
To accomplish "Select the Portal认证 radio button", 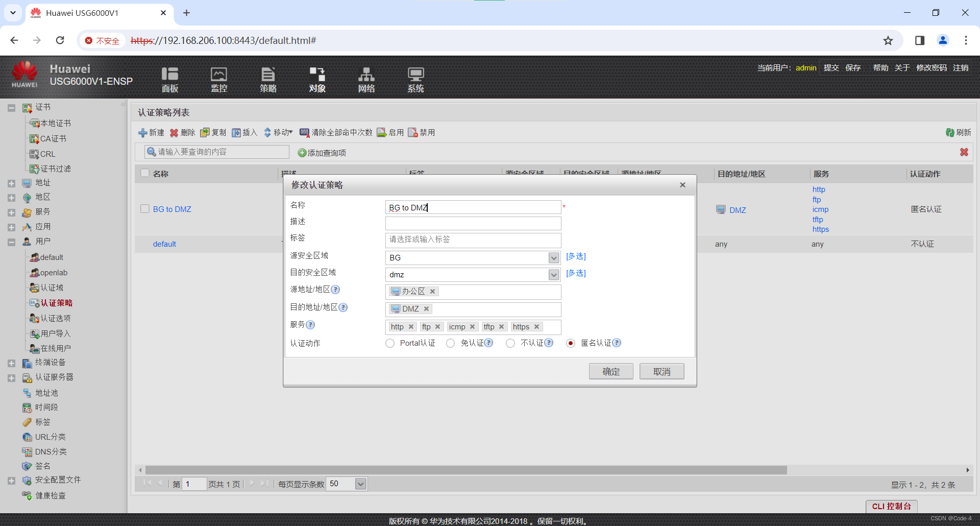I will click(390, 343).
